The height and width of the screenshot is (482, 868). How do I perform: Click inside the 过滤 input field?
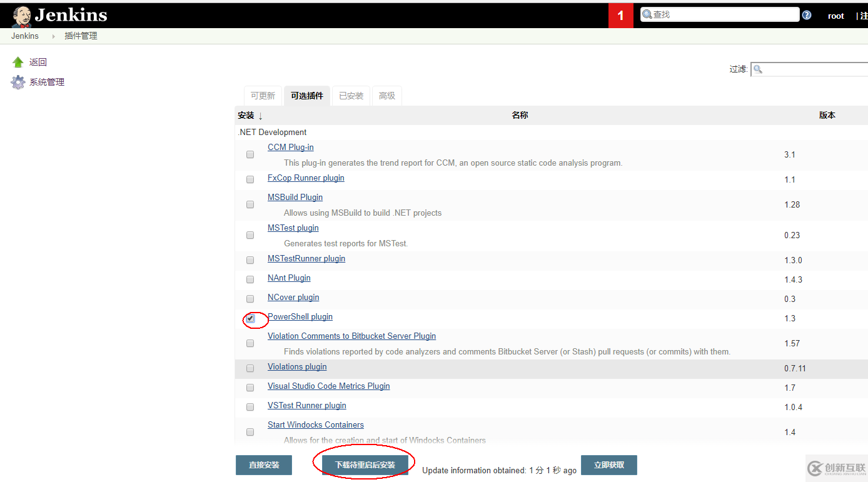[813, 69]
